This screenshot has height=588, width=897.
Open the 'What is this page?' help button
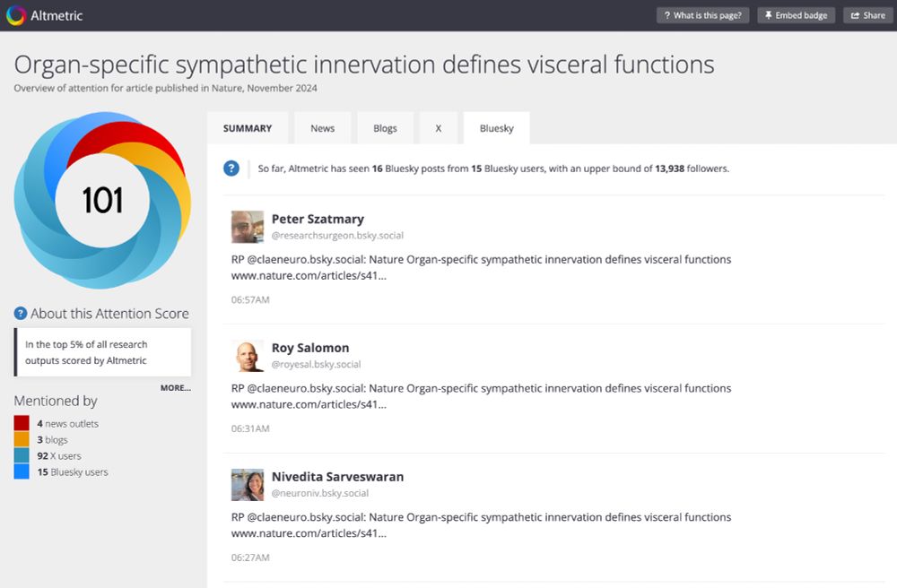click(702, 15)
